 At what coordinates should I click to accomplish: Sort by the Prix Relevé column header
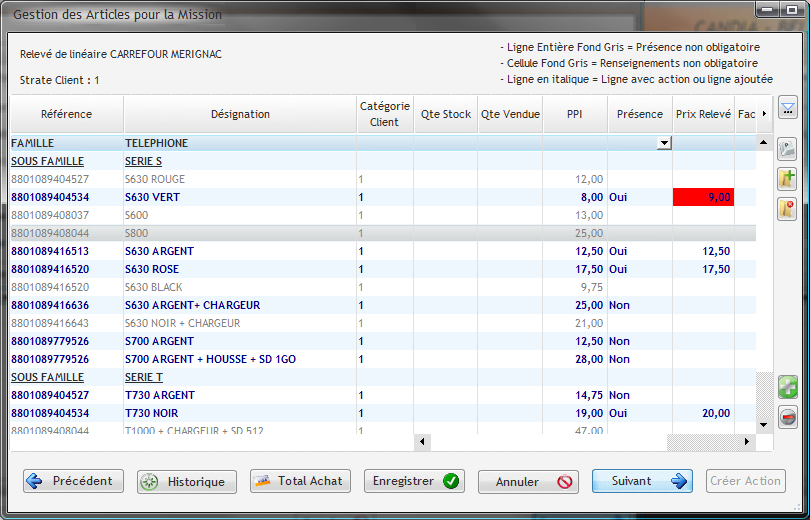coord(703,114)
